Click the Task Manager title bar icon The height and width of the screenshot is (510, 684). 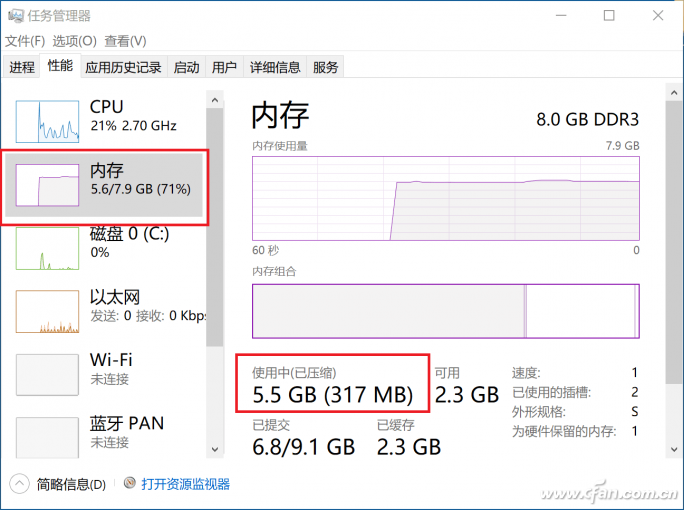pyautogui.click(x=16, y=16)
